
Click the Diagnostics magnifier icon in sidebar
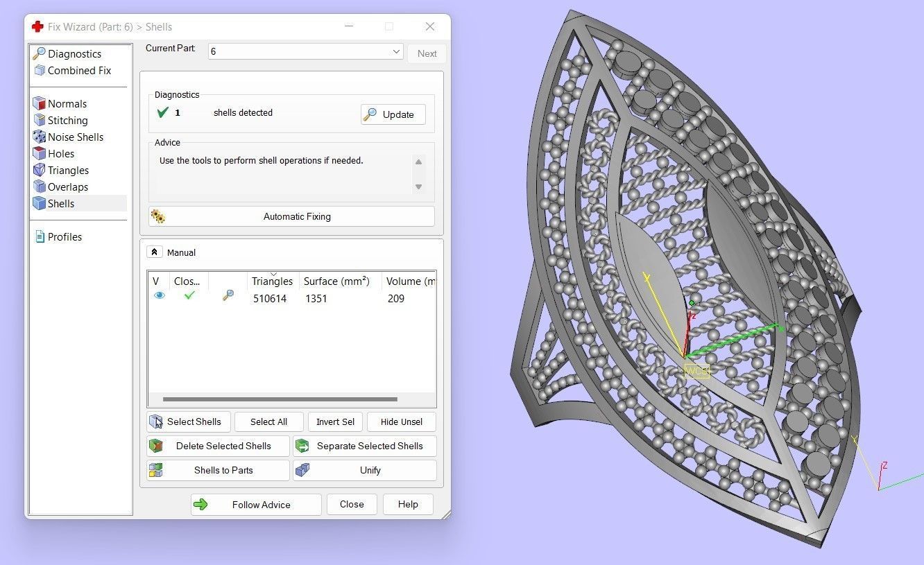(x=40, y=53)
